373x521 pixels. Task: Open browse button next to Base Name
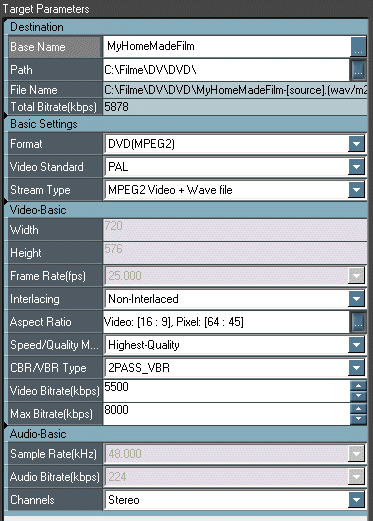coord(359,46)
